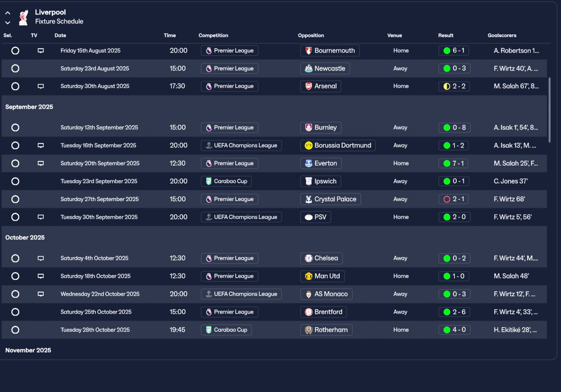Screen dimensions: 561x392
Task: Open Premier League link in Newcastle row
Action: [x=230, y=69]
